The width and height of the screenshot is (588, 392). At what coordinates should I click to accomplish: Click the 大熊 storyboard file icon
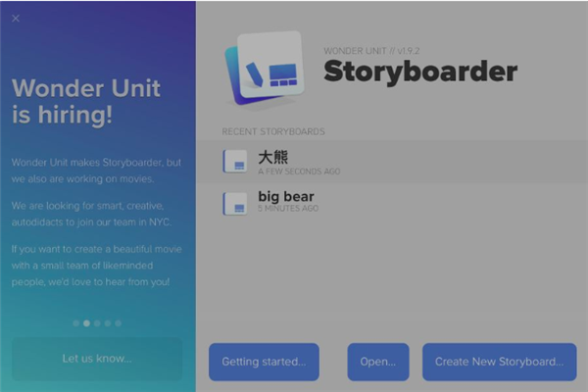pyautogui.click(x=235, y=162)
